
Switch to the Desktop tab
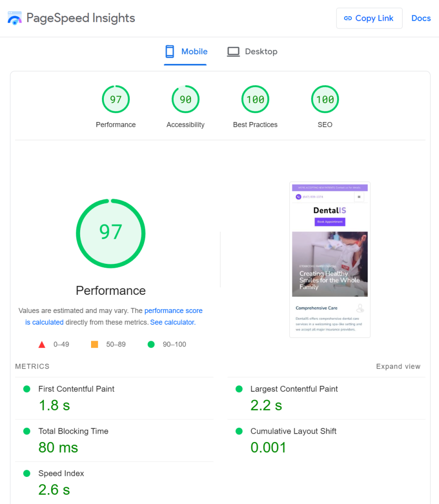[x=252, y=52]
